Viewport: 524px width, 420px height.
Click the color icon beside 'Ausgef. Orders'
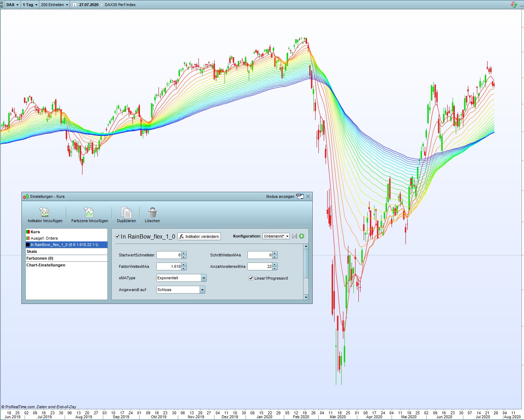(28, 238)
